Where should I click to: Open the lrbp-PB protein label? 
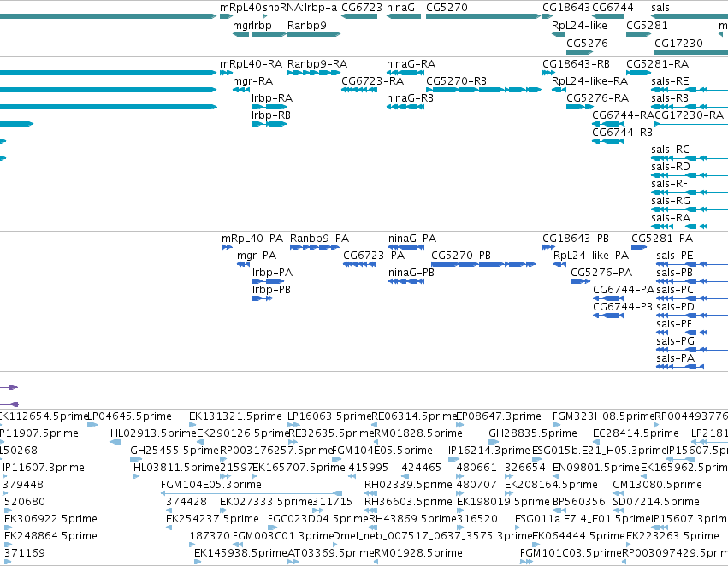pyautogui.click(x=271, y=290)
